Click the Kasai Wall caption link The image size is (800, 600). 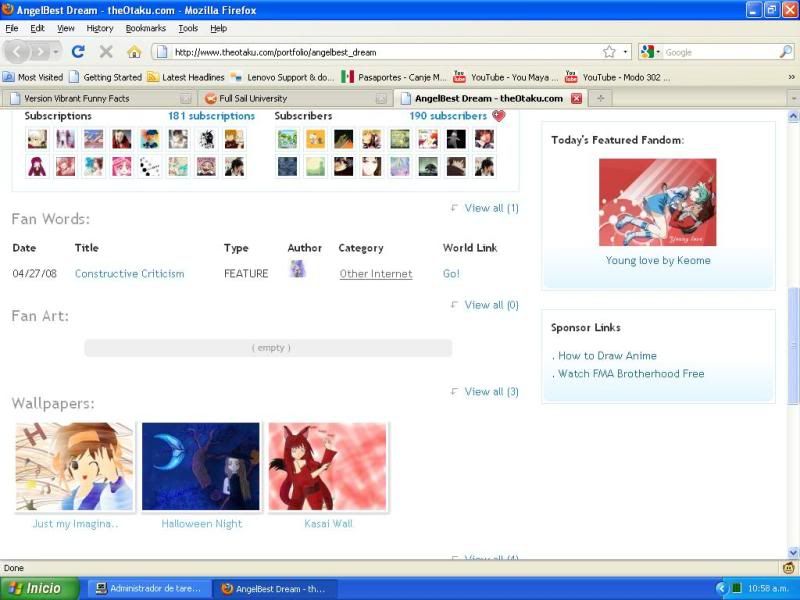tap(328, 523)
